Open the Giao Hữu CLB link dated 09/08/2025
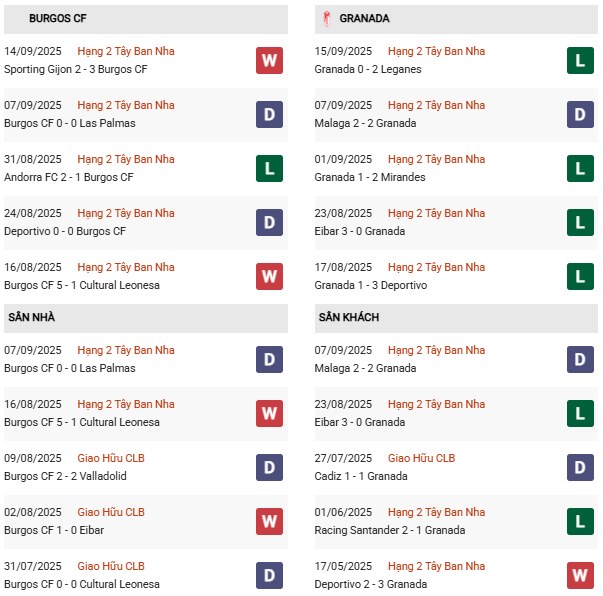 pyautogui.click(x=111, y=458)
